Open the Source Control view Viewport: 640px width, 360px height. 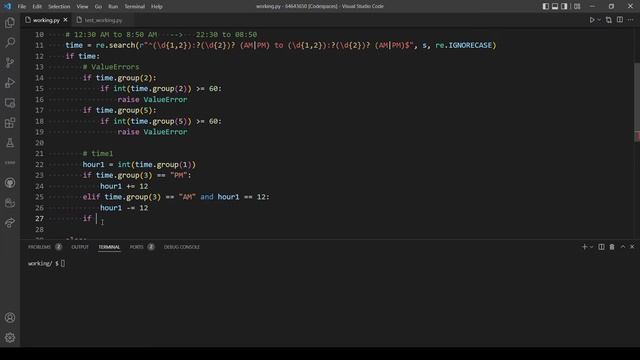pos(10,62)
